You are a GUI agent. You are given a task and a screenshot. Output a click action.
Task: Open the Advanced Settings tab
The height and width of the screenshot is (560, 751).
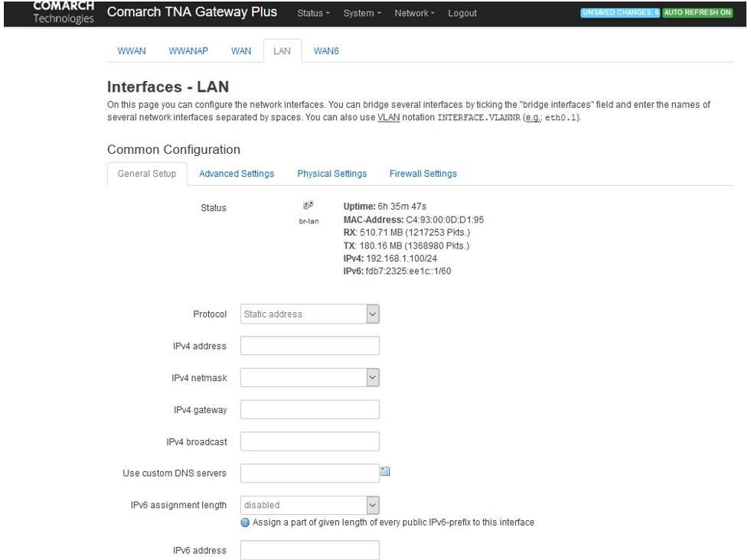coord(237,173)
